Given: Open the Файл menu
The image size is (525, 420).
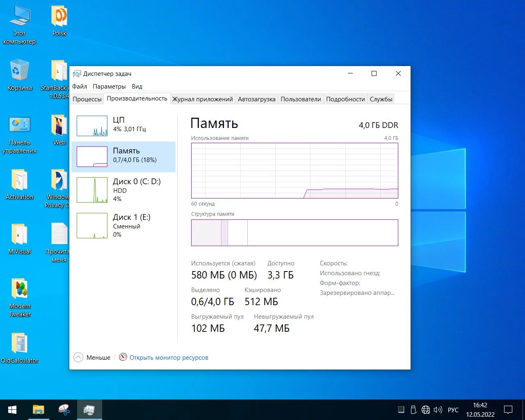Looking at the screenshot, I should tap(80, 87).
